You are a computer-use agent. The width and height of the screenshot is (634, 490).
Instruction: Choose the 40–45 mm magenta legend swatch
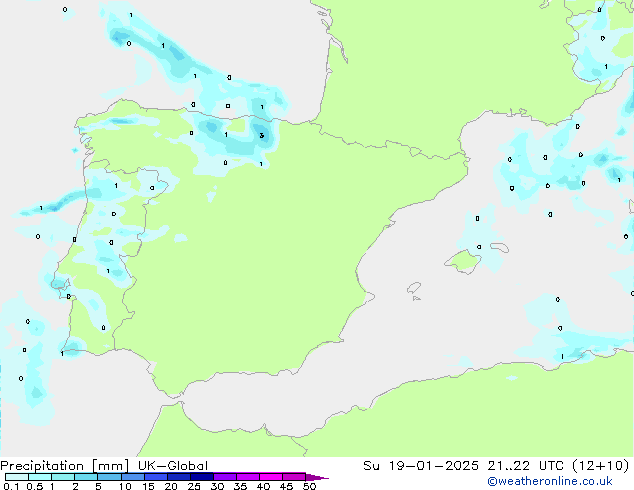271,477
